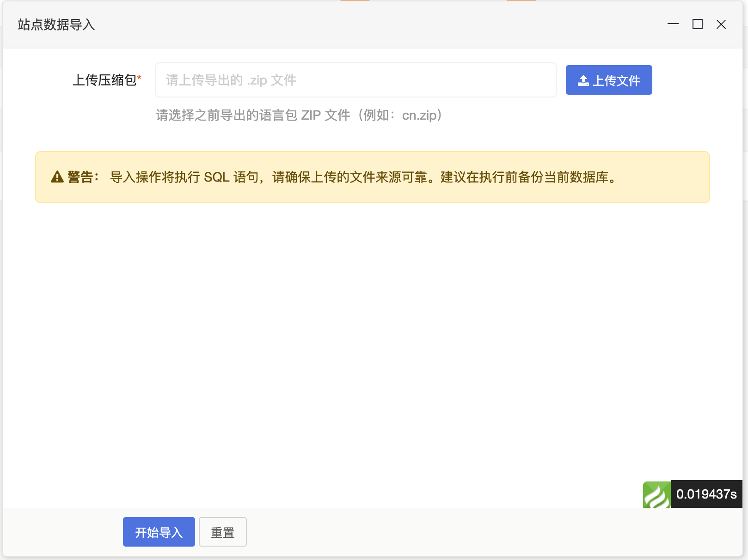748x560 pixels.
Task: Select the 站点数据导入 dialog title
Action: 55,25
